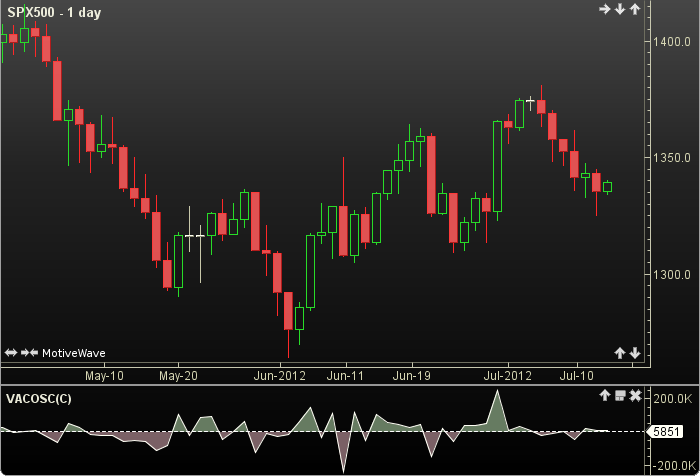
Task: Click the May-20 date label
Action: point(178,376)
